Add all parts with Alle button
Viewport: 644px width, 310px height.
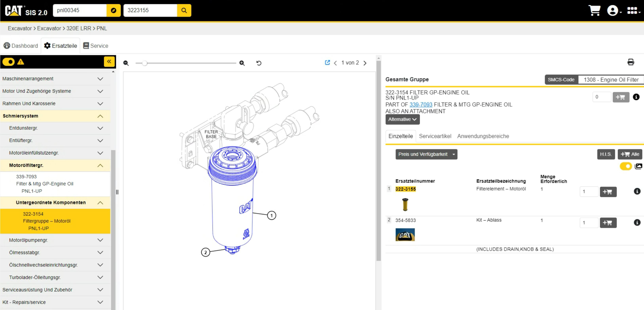coord(630,154)
